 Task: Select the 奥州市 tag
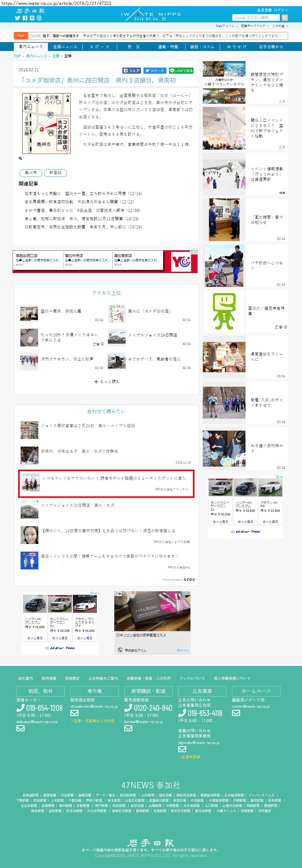click(x=31, y=173)
